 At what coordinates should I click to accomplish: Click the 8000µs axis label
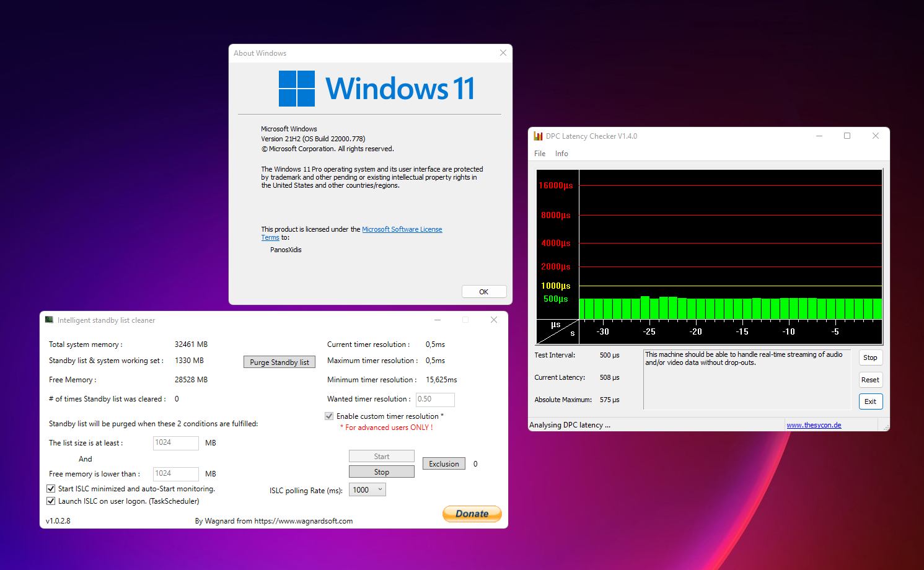click(556, 215)
